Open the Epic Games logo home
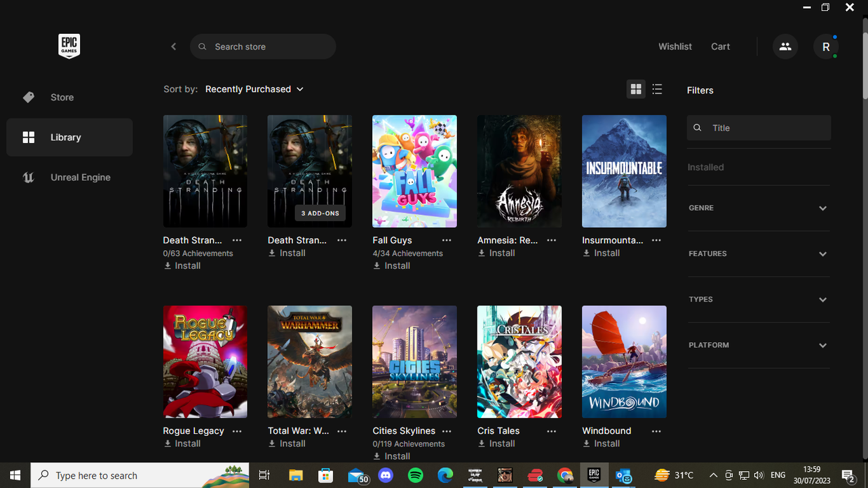The height and width of the screenshot is (488, 868). click(x=69, y=46)
